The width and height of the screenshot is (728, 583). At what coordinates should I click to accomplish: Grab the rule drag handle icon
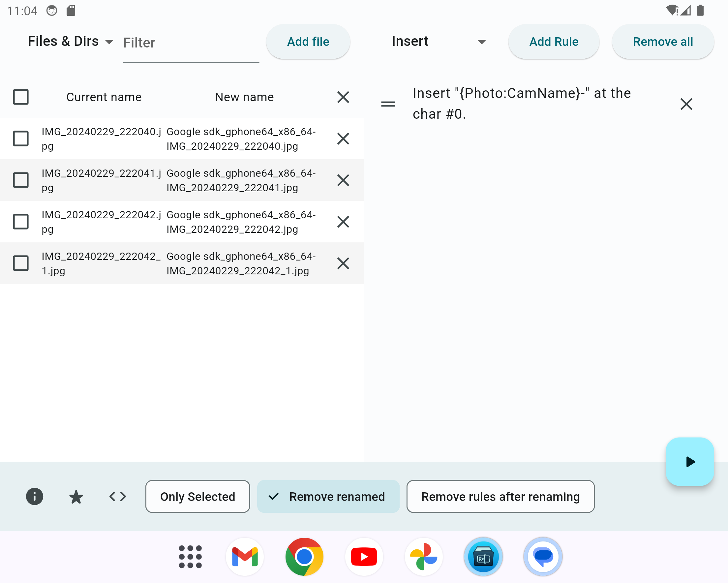(x=388, y=104)
